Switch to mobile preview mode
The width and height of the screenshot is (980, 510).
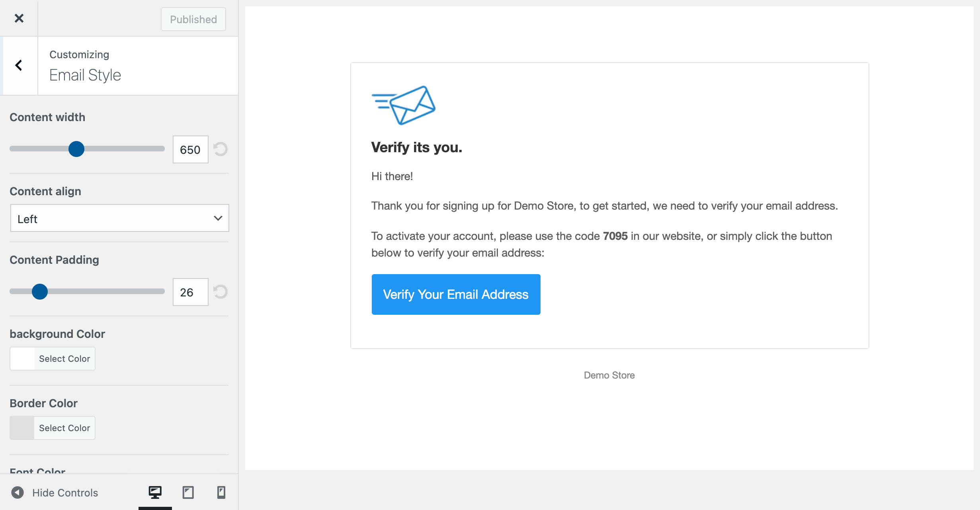click(x=221, y=492)
